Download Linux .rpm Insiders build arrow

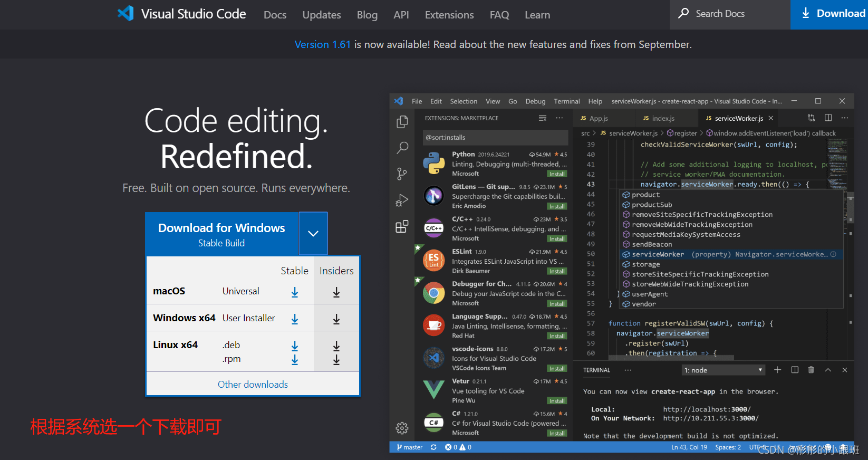336,359
